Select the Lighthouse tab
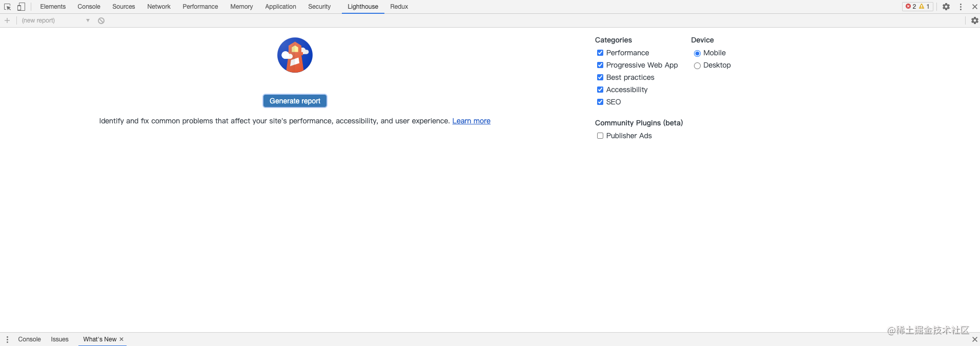This screenshot has width=980, height=346. coord(363,7)
